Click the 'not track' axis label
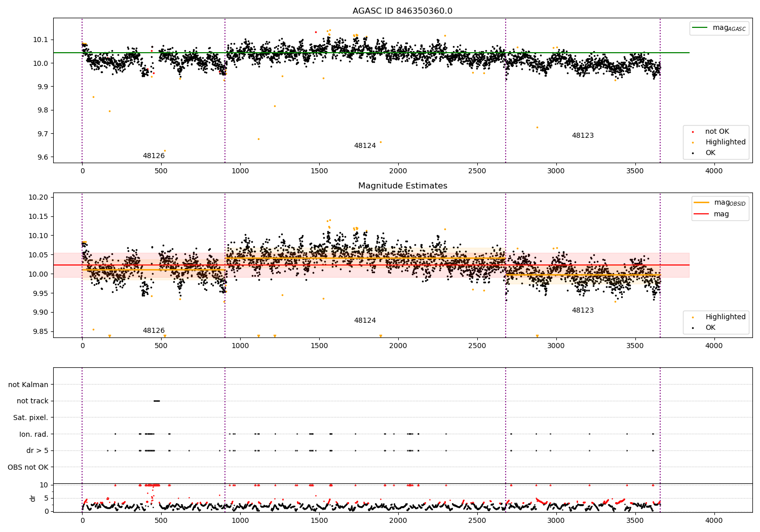 coord(32,401)
